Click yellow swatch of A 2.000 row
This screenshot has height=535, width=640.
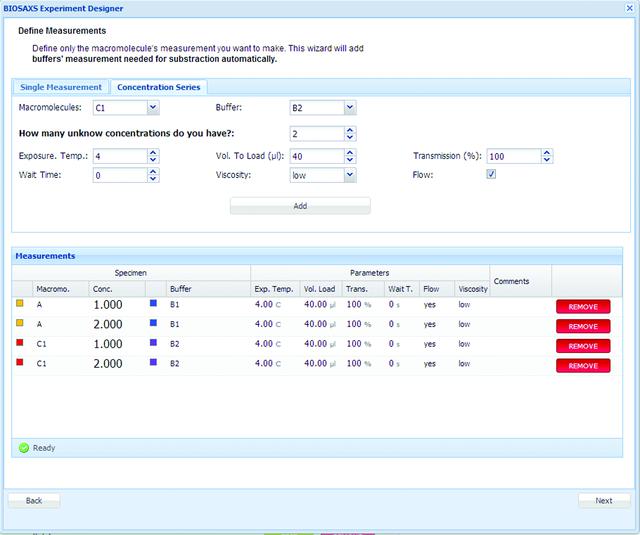(20, 323)
